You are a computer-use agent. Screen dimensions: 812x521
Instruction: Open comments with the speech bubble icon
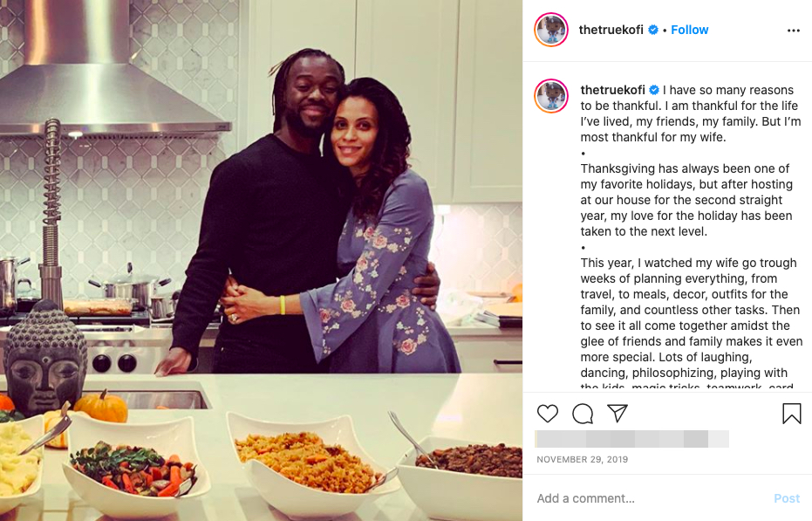point(583,413)
